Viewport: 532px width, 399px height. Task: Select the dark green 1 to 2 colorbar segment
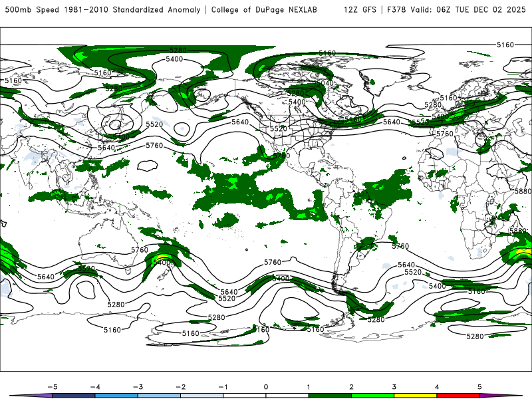(330, 396)
